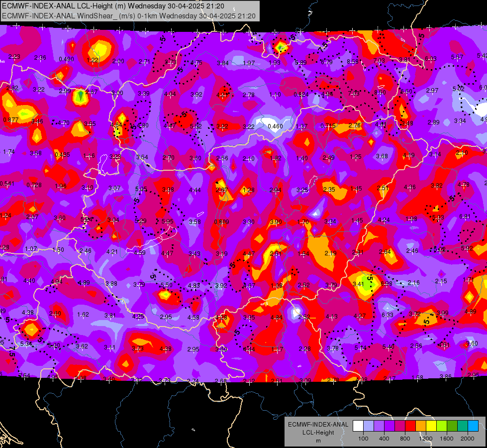Viewport: 487px width, 448px height.
Task: Click the legend scale value '400'
Action: (x=384, y=439)
